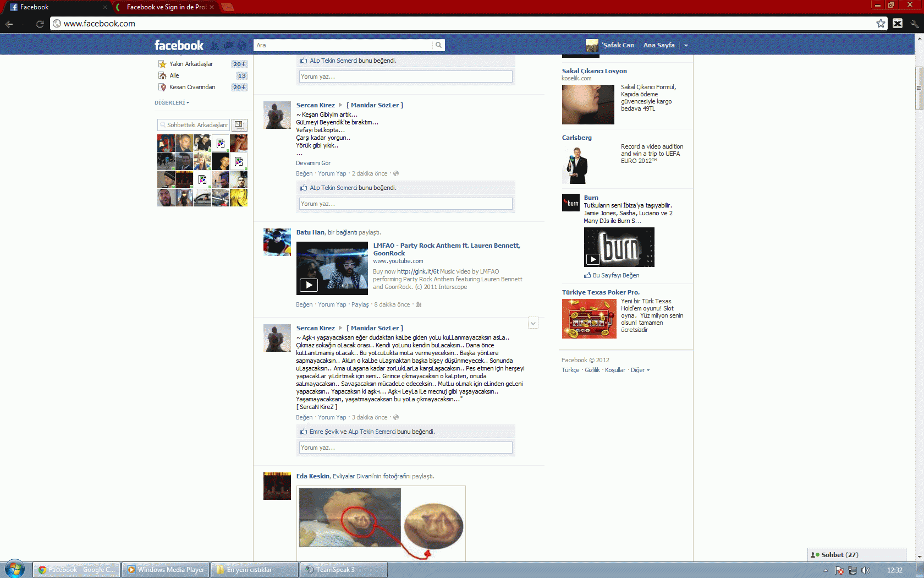924x578 pixels.
Task: Play the LMFAO Party Rock Anthem video
Action: point(309,285)
